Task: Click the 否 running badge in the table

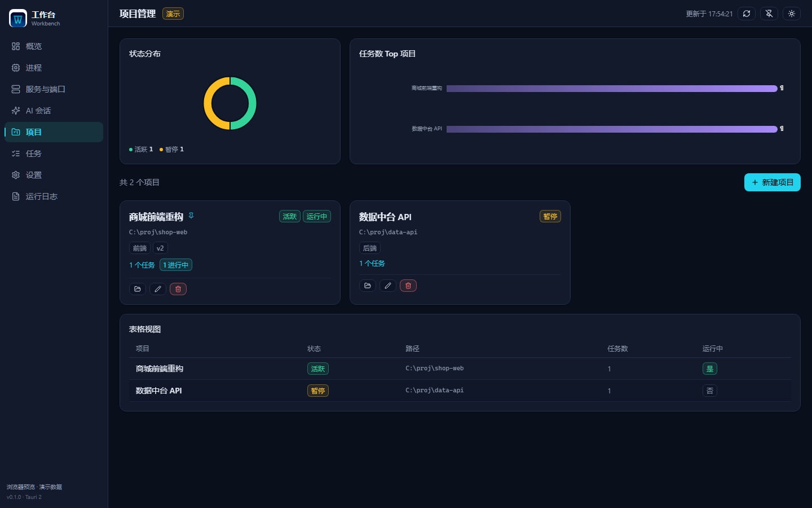Action: click(710, 391)
